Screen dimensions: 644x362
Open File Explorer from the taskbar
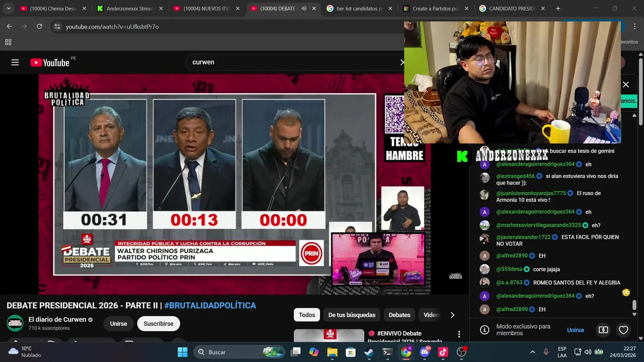[x=333, y=352]
